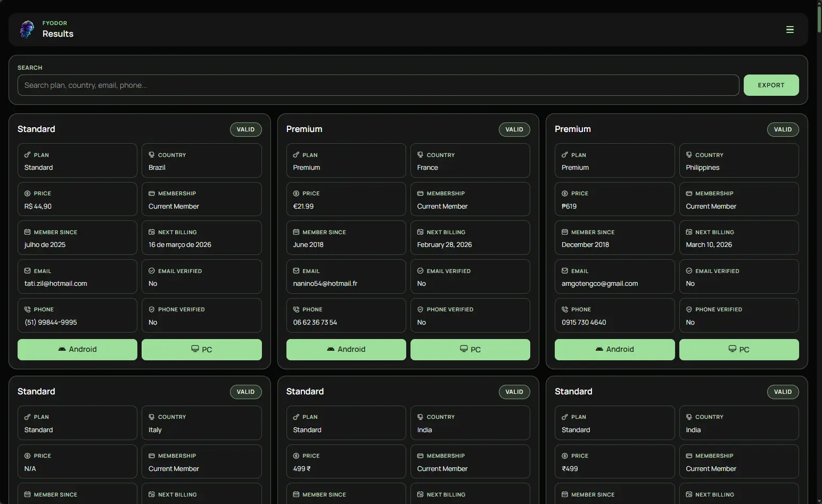Select phone number (51) 99844-9995
822x504 pixels.
(x=51, y=323)
